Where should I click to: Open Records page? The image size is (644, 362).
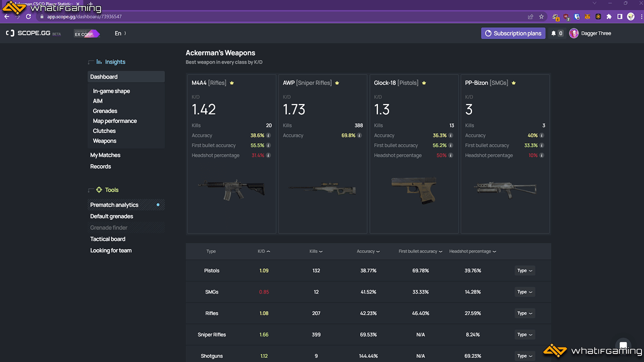(x=101, y=166)
